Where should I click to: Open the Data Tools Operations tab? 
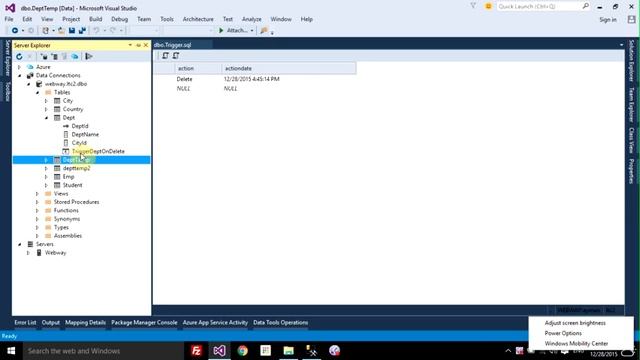(280, 322)
